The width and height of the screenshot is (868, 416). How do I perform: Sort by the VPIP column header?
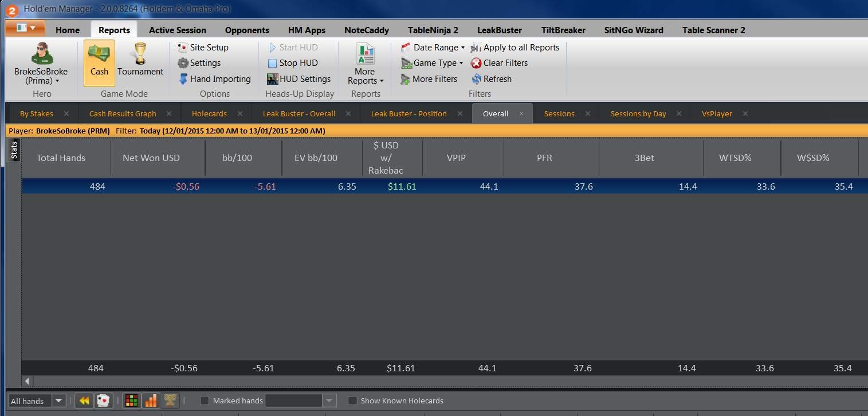[456, 158]
